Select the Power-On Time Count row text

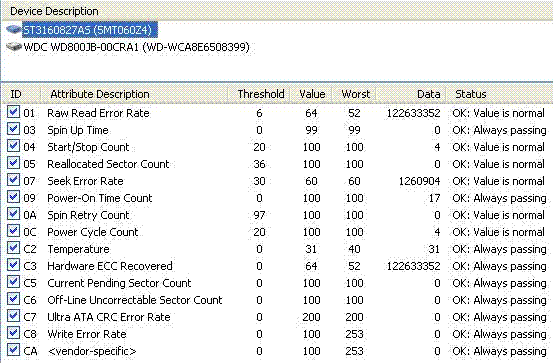tap(100, 198)
